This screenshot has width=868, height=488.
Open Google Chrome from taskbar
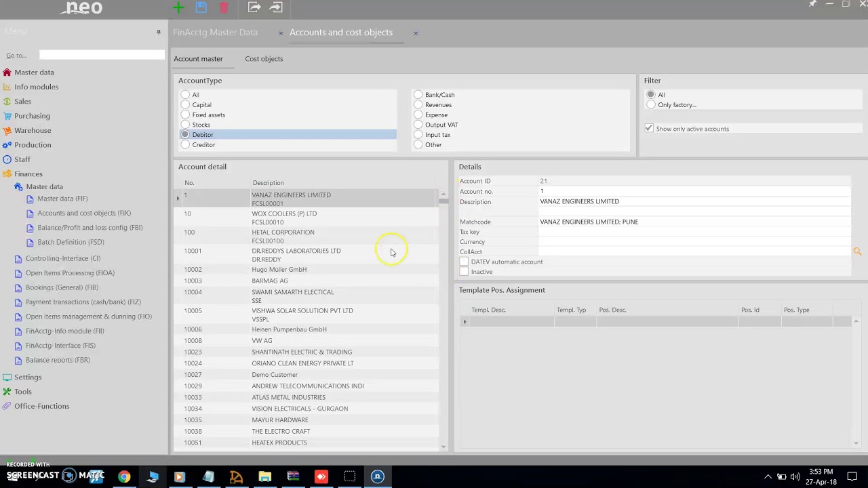point(124,476)
